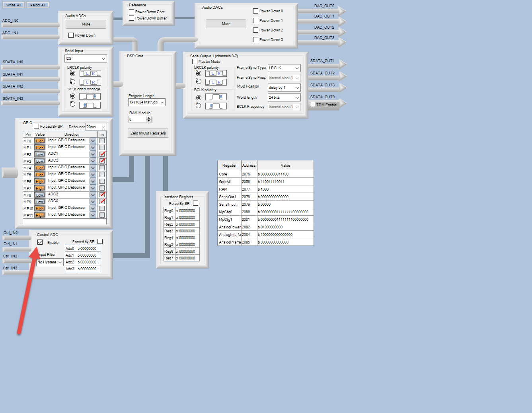Click the Write All button

(x=14, y=5)
